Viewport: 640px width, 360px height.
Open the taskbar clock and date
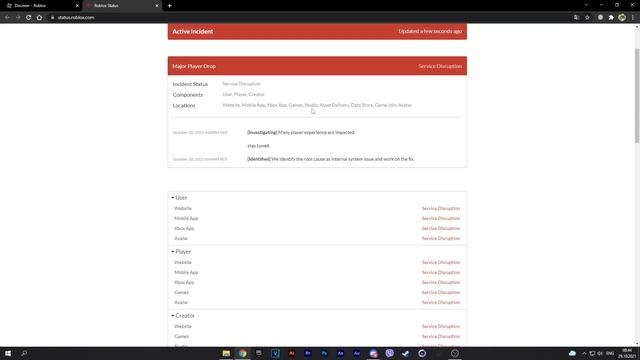tap(627, 353)
